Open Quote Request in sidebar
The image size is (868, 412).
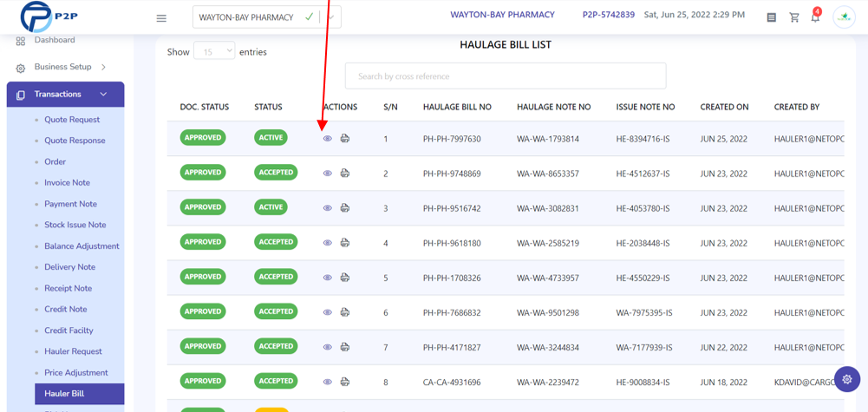coord(72,120)
